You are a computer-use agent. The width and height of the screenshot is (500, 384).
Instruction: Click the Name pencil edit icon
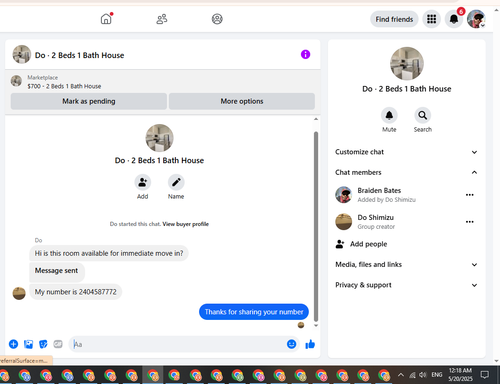coord(176,182)
